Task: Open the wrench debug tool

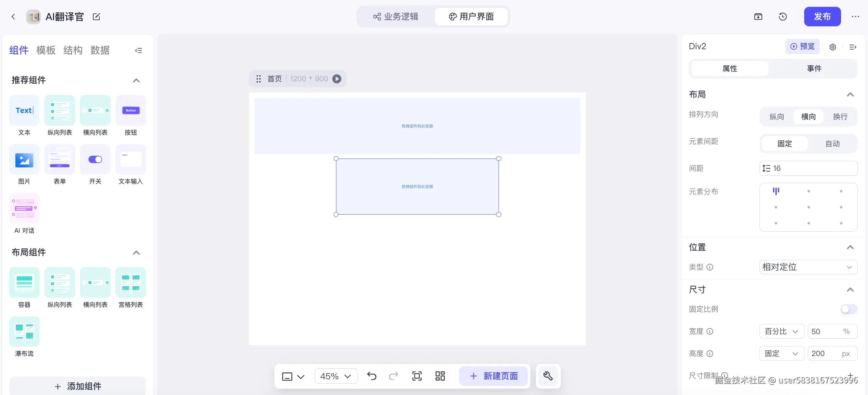Action: click(x=548, y=376)
